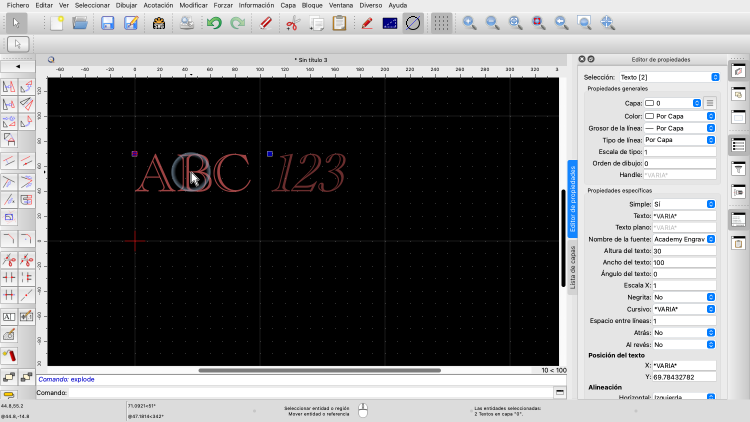Click the Zoom In magnifier icon
Screen dimensions: 750x422
(469, 23)
